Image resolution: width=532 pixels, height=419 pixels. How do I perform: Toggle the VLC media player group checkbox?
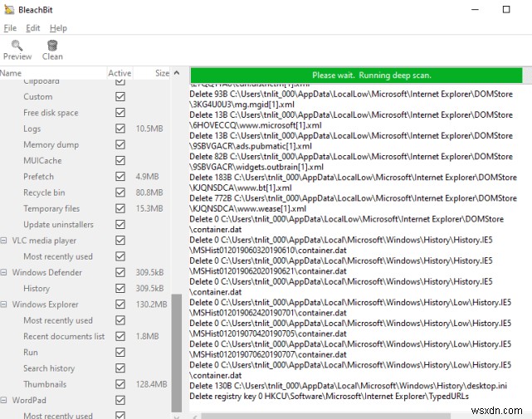tap(120, 241)
